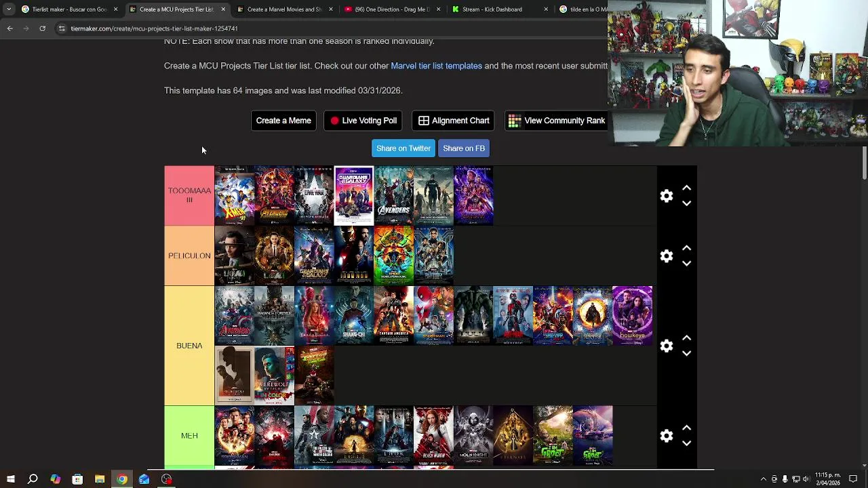
Task: Select the Civil War poster in top tier
Action: (x=314, y=195)
